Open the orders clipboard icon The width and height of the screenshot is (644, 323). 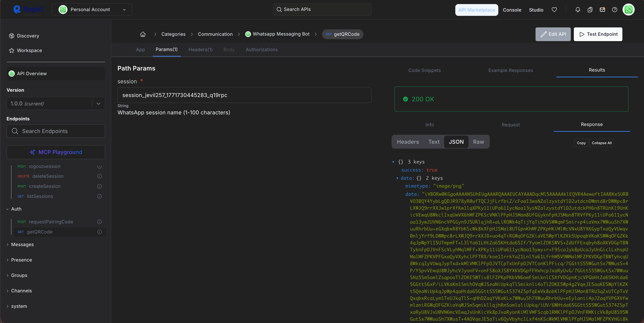[590, 9]
